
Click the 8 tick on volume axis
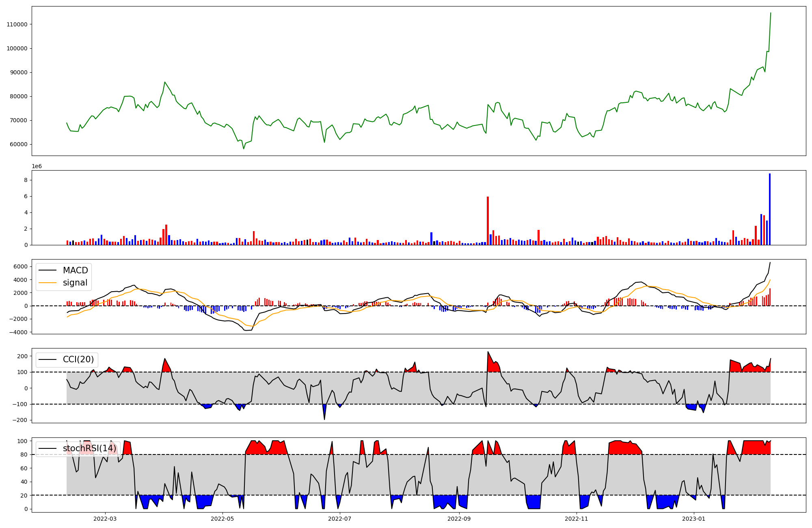pos(25,180)
